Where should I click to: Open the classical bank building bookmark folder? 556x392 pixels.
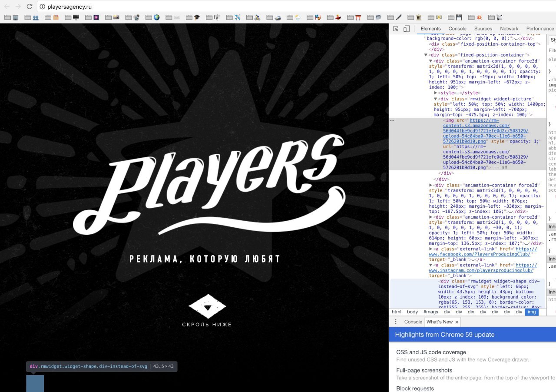point(415,17)
